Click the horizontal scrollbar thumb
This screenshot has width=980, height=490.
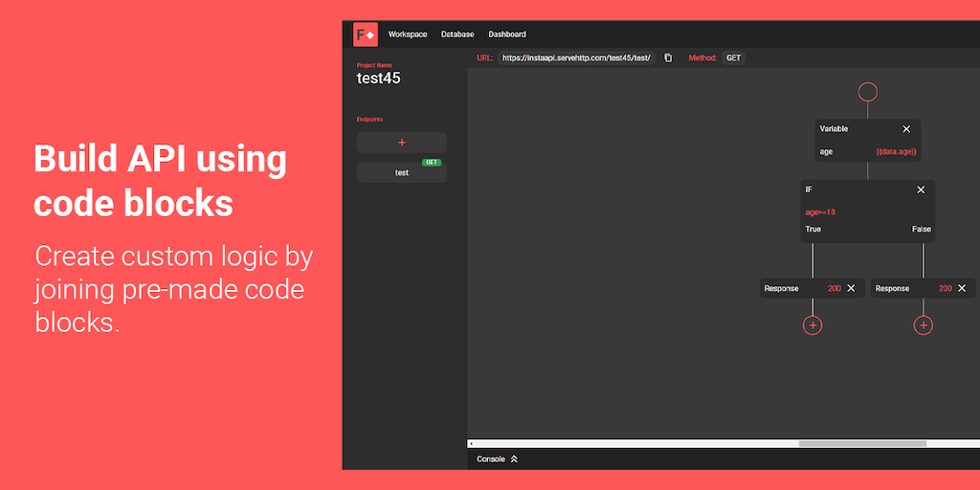tap(862, 444)
